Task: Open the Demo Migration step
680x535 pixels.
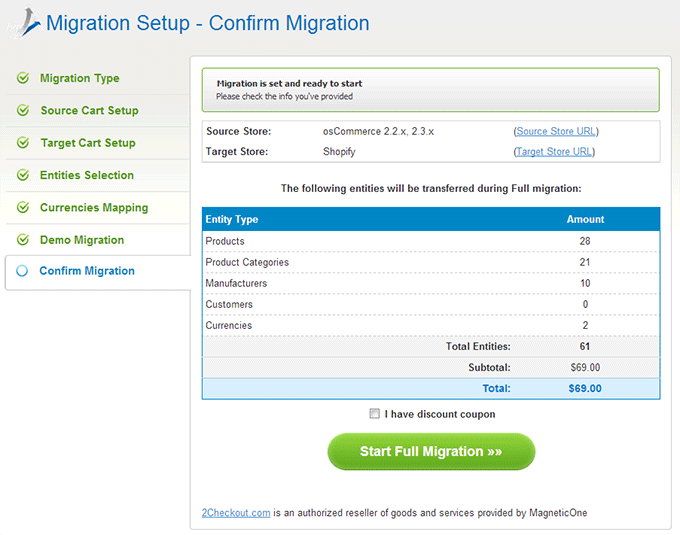Action: pyautogui.click(x=82, y=240)
